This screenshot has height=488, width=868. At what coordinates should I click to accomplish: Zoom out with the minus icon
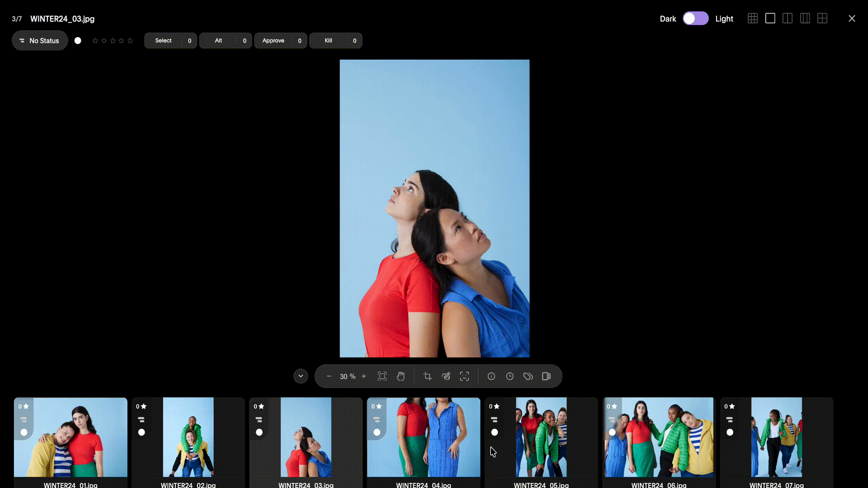coord(329,376)
